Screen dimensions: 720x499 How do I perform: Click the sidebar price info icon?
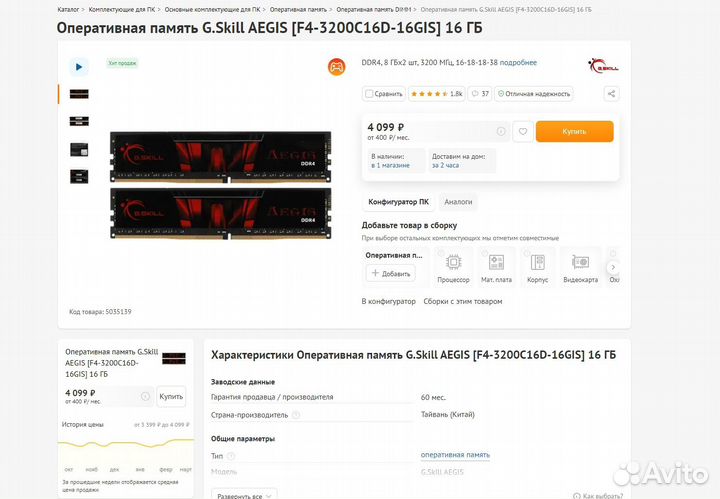click(x=146, y=396)
